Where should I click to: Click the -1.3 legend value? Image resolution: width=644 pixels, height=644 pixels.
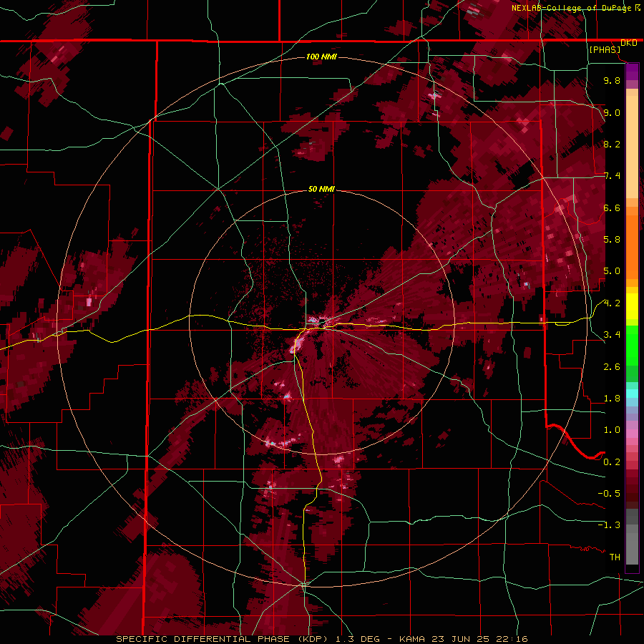(609, 525)
